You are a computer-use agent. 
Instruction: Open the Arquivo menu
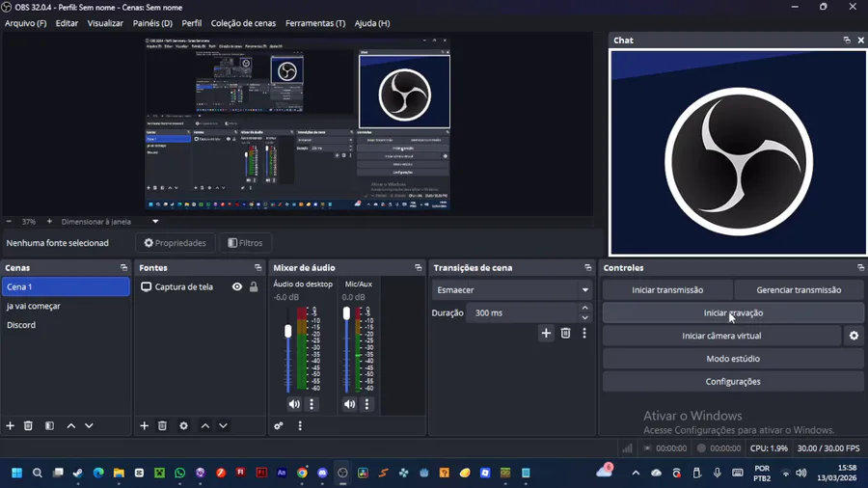pyautogui.click(x=25, y=23)
